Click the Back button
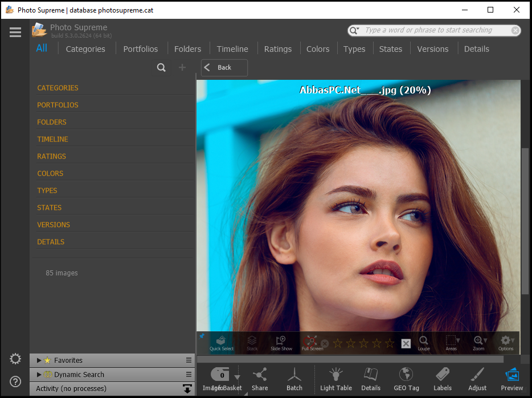The height and width of the screenshot is (398, 532). pos(224,68)
